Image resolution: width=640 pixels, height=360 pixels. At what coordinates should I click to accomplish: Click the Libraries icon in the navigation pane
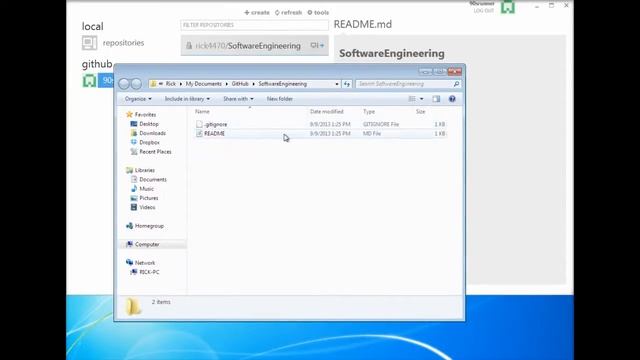coord(129,170)
